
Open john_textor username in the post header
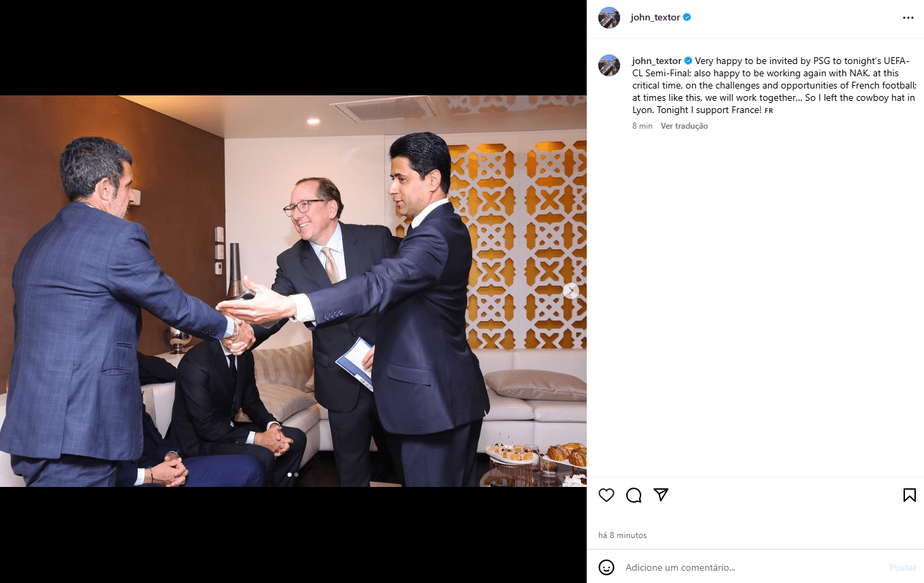coord(656,18)
